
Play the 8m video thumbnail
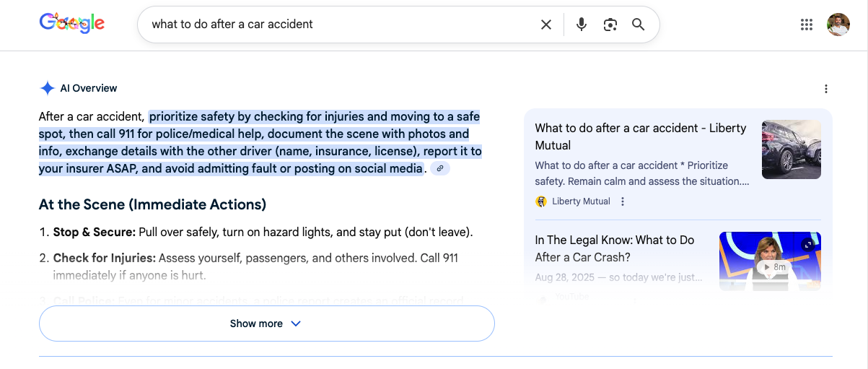(770, 261)
